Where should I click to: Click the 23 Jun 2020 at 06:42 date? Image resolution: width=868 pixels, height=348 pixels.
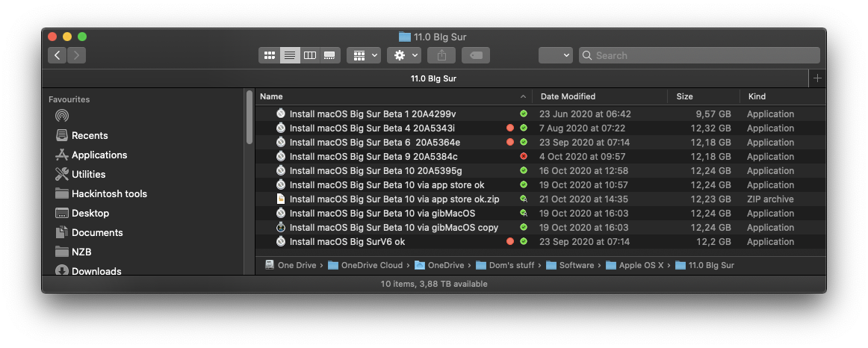pyautogui.click(x=585, y=114)
